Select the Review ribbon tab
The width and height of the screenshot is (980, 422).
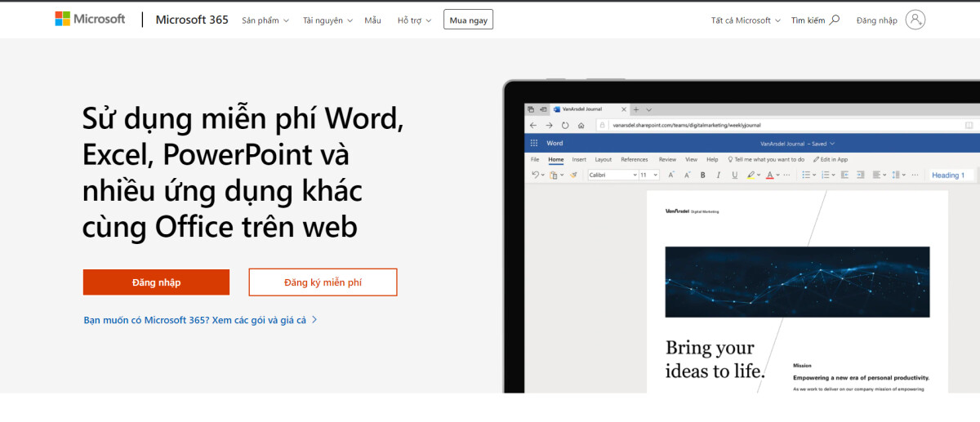pyautogui.click(x=668, y=159)
